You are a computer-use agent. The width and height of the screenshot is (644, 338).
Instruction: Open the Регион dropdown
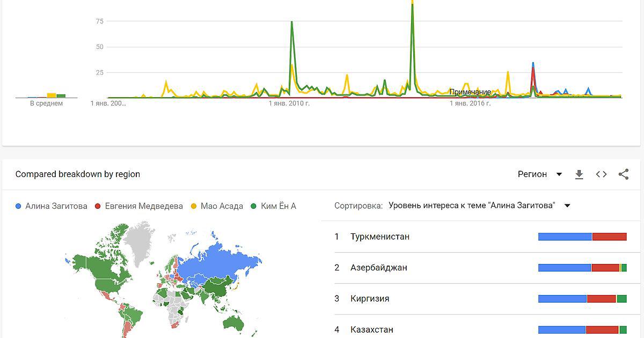(x=539, y=174)
